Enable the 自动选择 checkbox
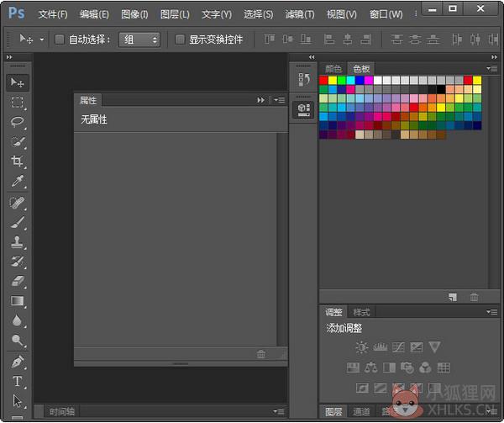This screenshot has height=423, width=504. 60,40
